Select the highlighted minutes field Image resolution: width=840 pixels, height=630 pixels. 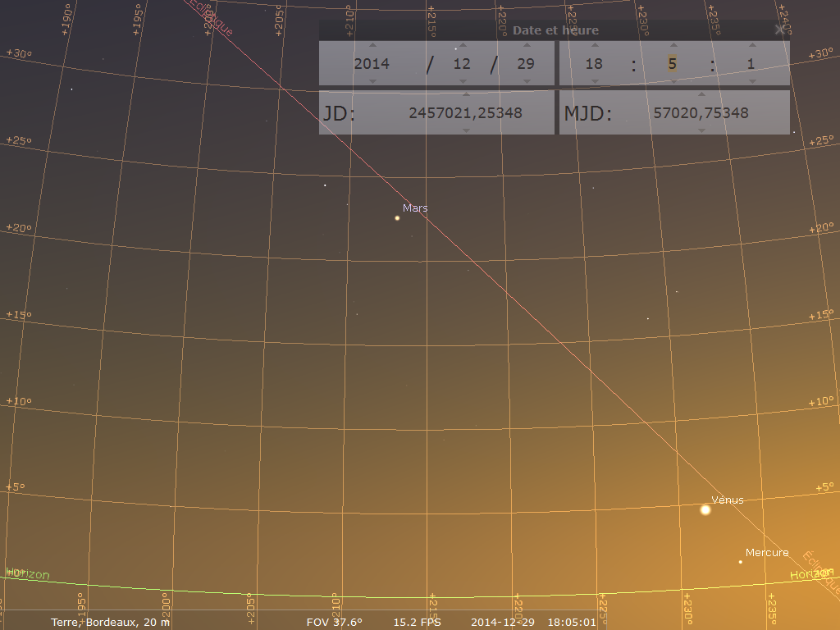[x=673, y=64]
